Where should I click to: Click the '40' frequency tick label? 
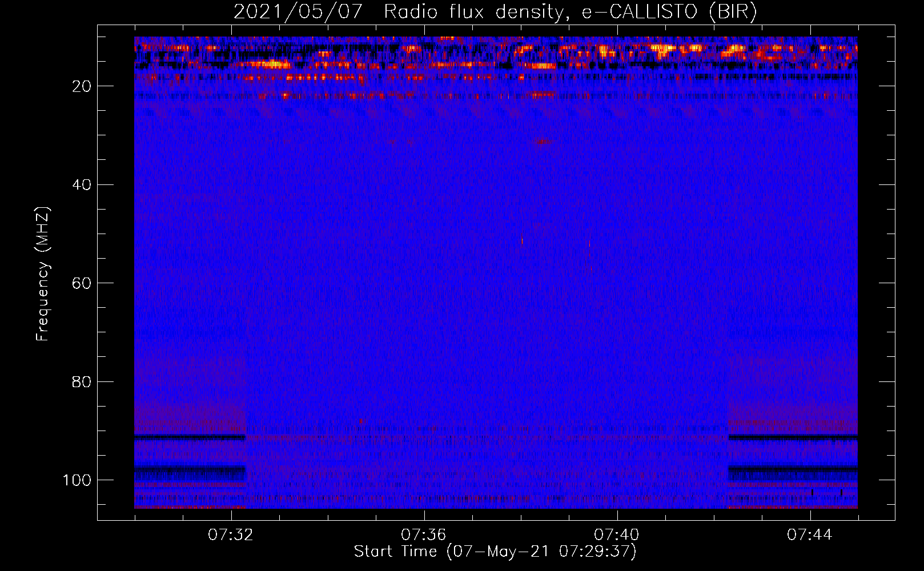[x=82, y=185]
